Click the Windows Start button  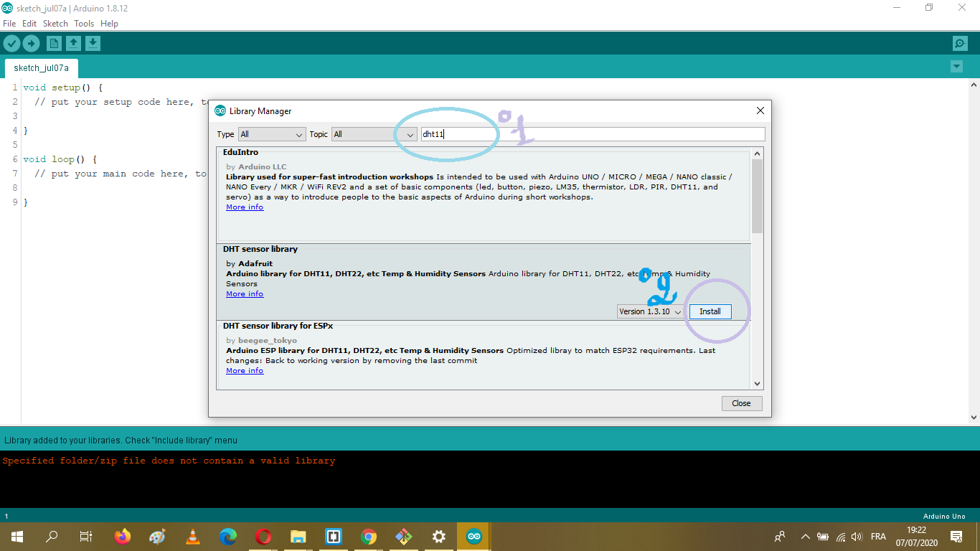tap(17, 537)
